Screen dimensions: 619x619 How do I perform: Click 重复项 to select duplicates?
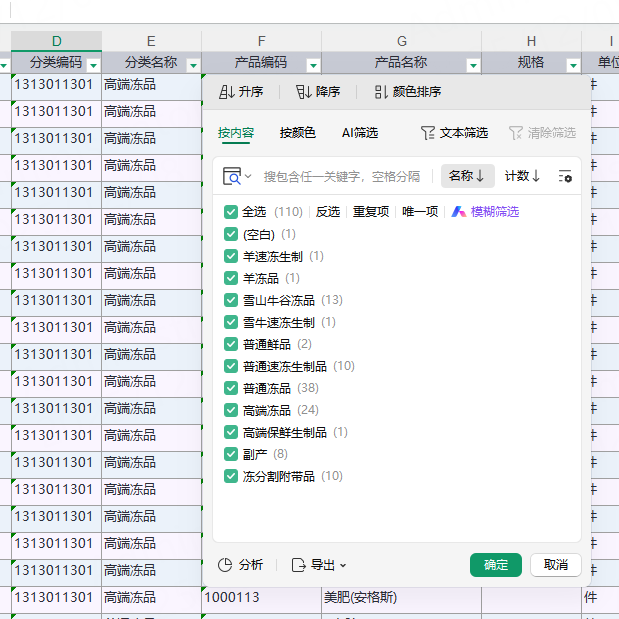[371, 212]
